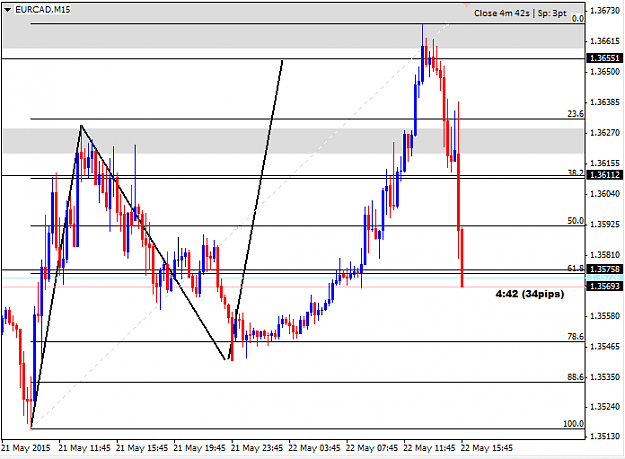Click the 1.35350 price scale value

[605, 377]
